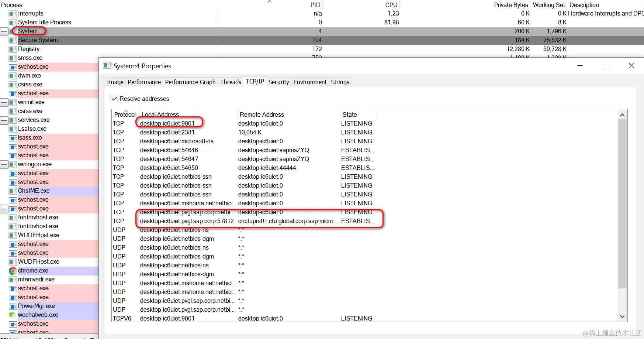
Task: Click the WUDFHost.exe icon below fontdrvhost.exe
Action: pyautogui.click(x=13, y=235)
